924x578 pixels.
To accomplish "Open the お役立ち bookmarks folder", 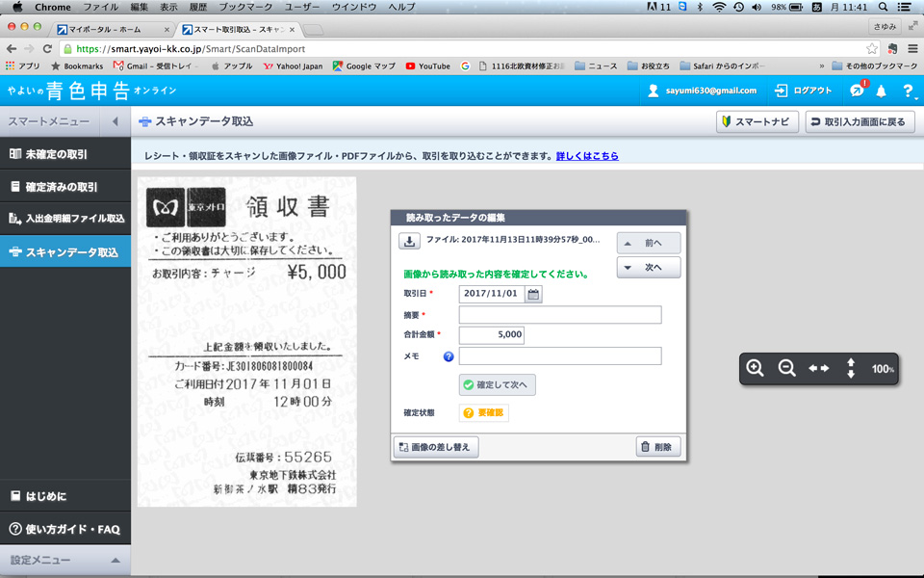I will pyautogui.click(x=648, y=66).
